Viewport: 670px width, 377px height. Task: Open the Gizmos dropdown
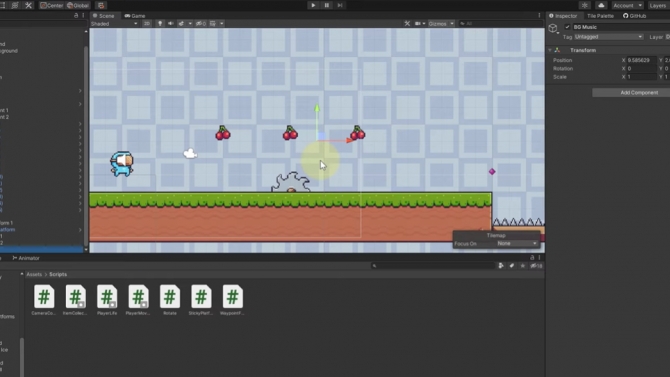pos(441,24)
